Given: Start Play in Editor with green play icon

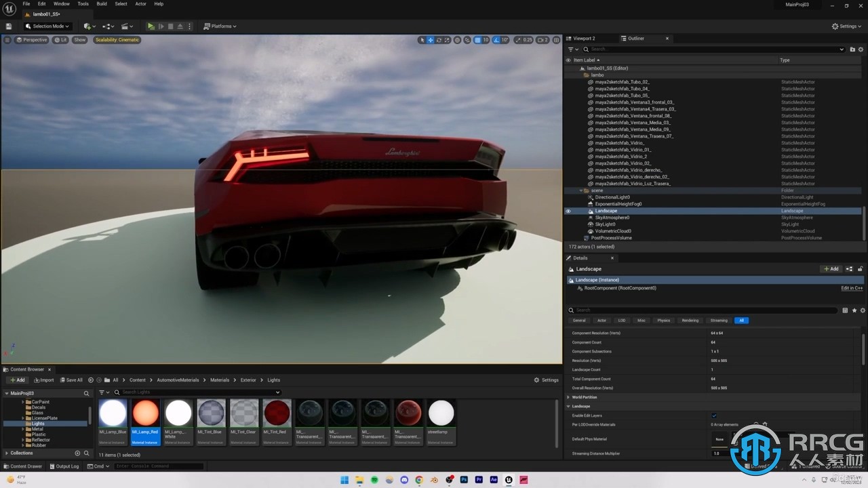Looking at the screenshot, I should click(151, 26).
